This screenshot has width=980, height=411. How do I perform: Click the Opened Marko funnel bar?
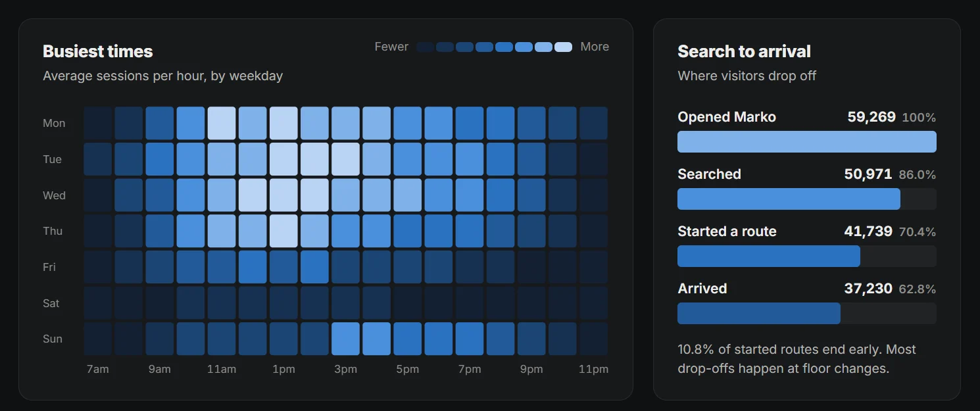pyautogui.click(x=807, y=141)
